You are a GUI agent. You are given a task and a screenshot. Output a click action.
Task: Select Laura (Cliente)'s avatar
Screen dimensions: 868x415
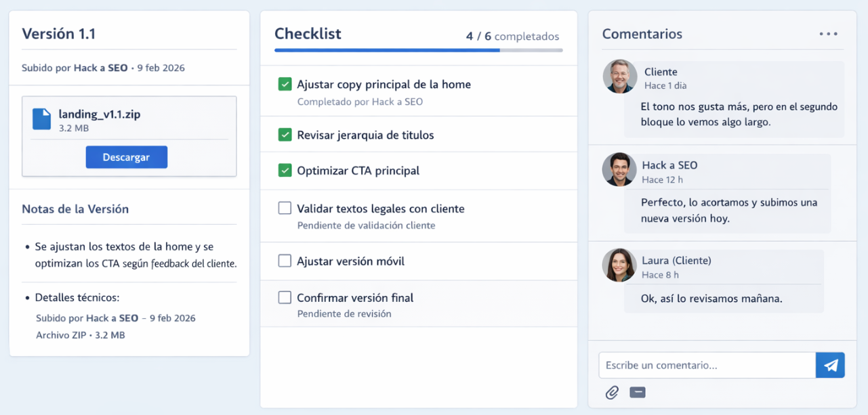tap(619, 265)
